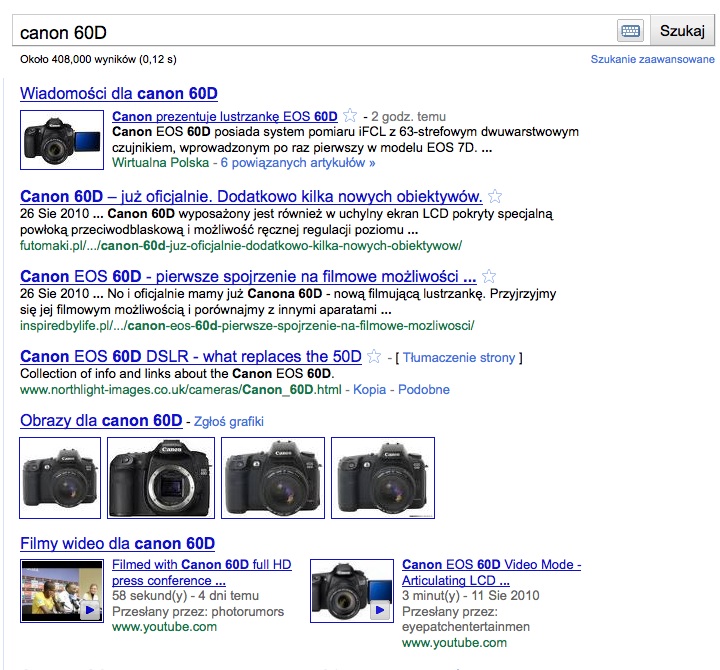This screenshot has height=670, width=720.
Task: Open the Podobne similar pages link
Action: [423, 389]
